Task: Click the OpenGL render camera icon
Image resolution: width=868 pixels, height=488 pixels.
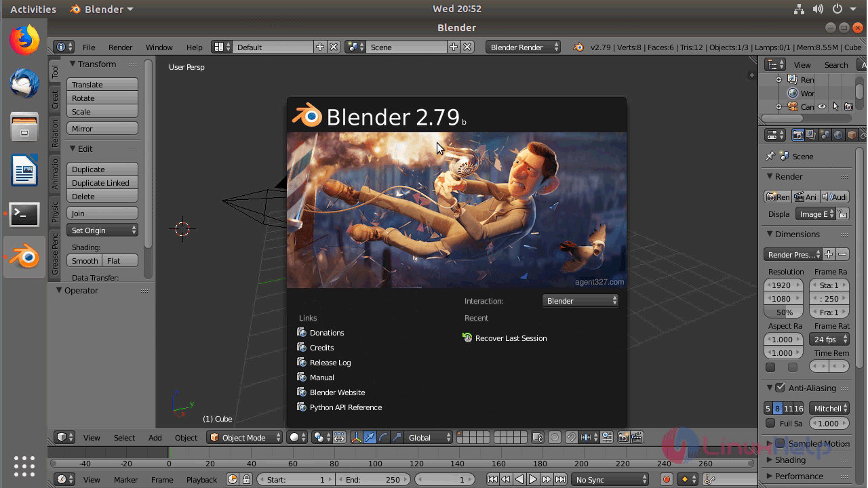Action: (624, 437)
